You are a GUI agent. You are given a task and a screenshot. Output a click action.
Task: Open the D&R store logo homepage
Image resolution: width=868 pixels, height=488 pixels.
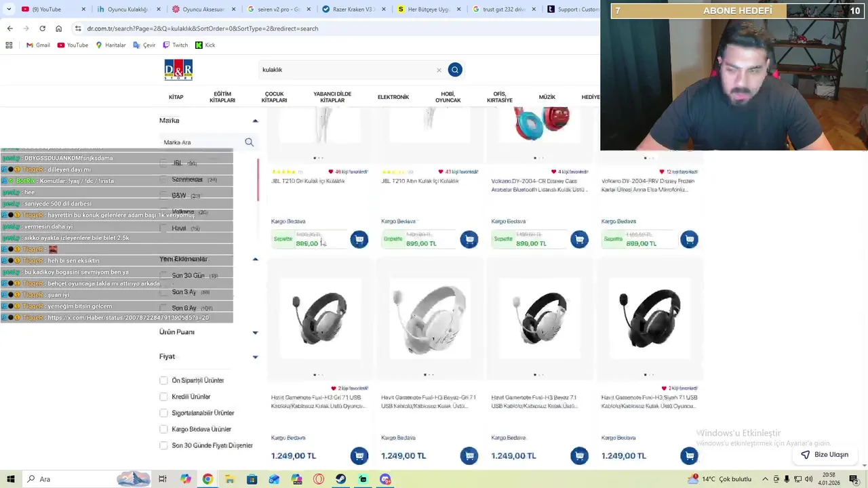coord(178,70)
